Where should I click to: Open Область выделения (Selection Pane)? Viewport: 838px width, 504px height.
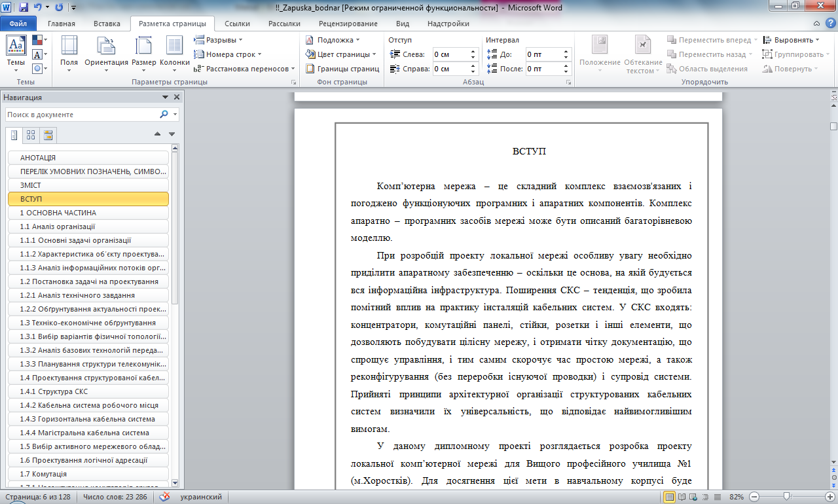pyautogui.click(x=707, y=69)
